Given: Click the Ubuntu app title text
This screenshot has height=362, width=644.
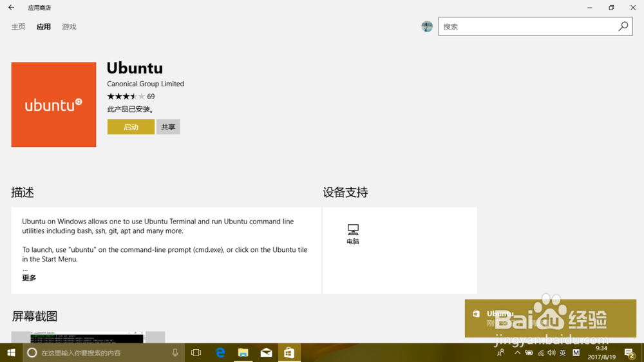Looking at the screenshot, I should pos(135,68).
